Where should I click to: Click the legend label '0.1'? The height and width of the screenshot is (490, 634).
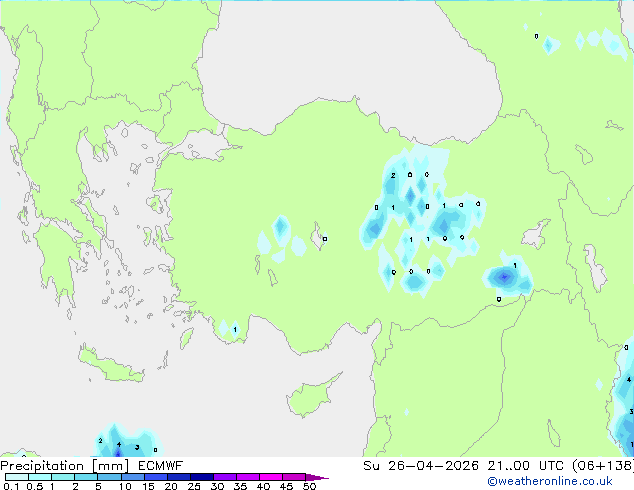(11, 486)
